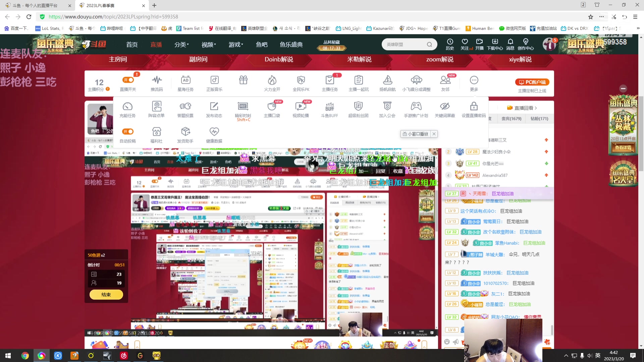
Task: Expand the 游戏 nav dropdown
Action: (x=236, y=45)
